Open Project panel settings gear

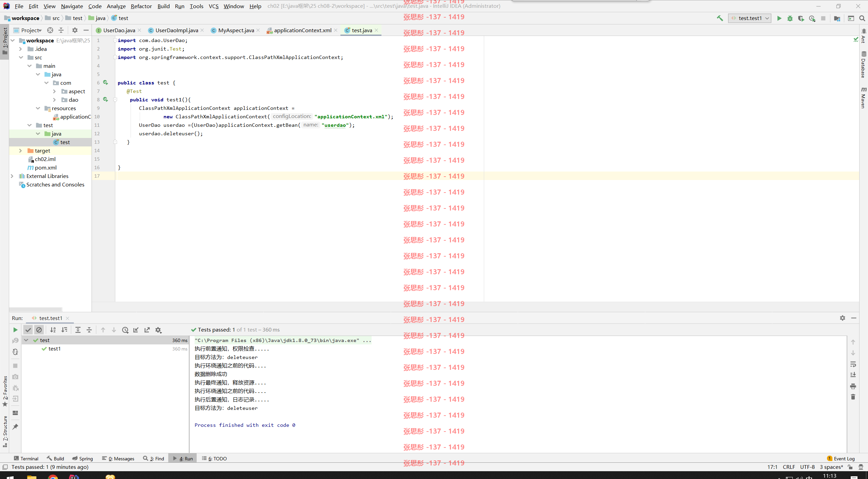pos(75,30)
